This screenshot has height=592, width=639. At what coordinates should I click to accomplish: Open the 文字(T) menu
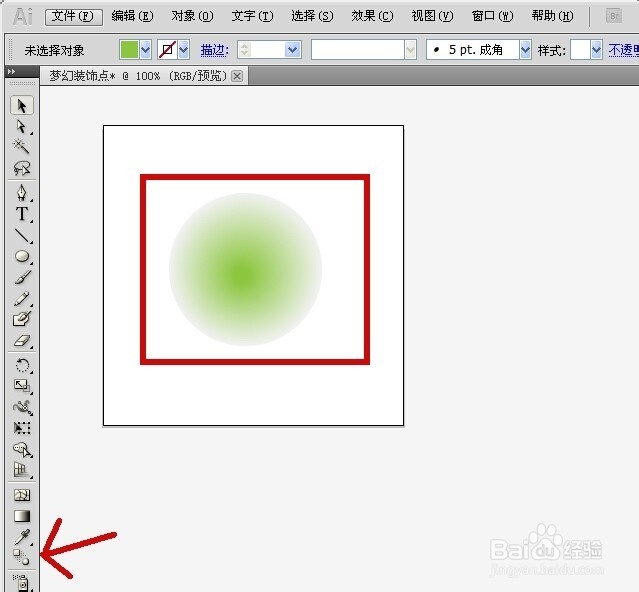click(x=252, y=16)
